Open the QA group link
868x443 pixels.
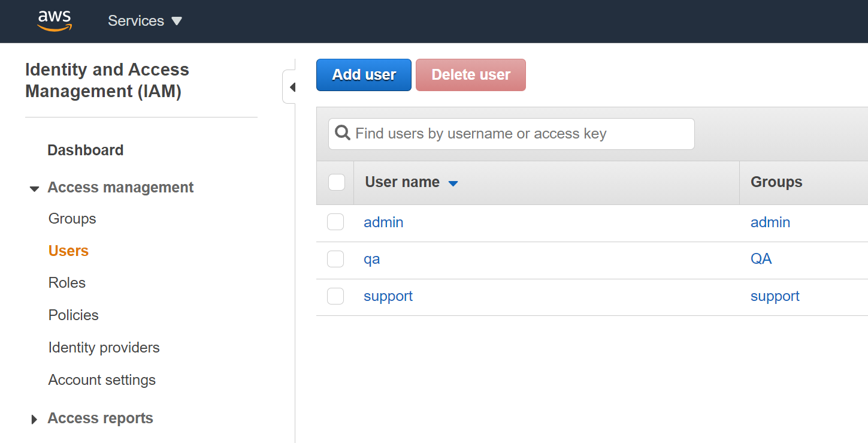pyautogui.click(x=761, y=259)
